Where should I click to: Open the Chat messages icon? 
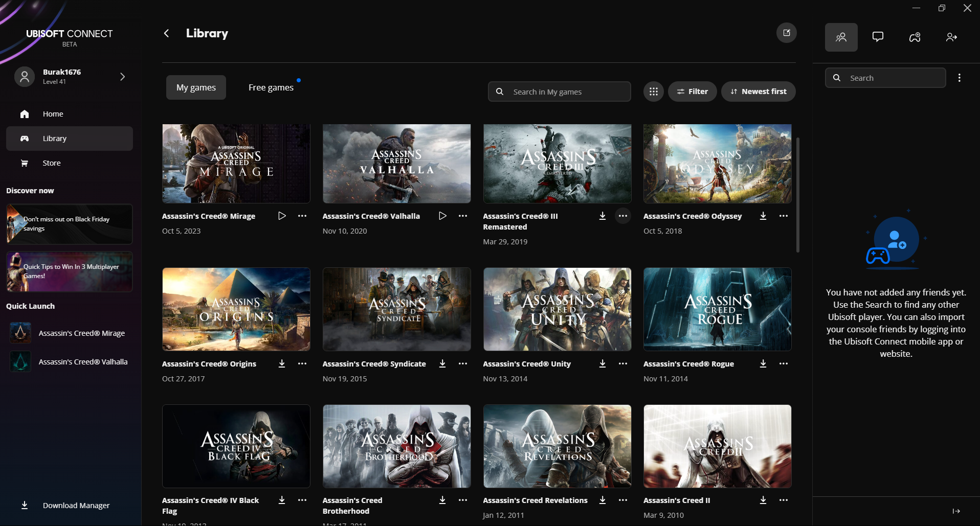[x=878, y=37]
